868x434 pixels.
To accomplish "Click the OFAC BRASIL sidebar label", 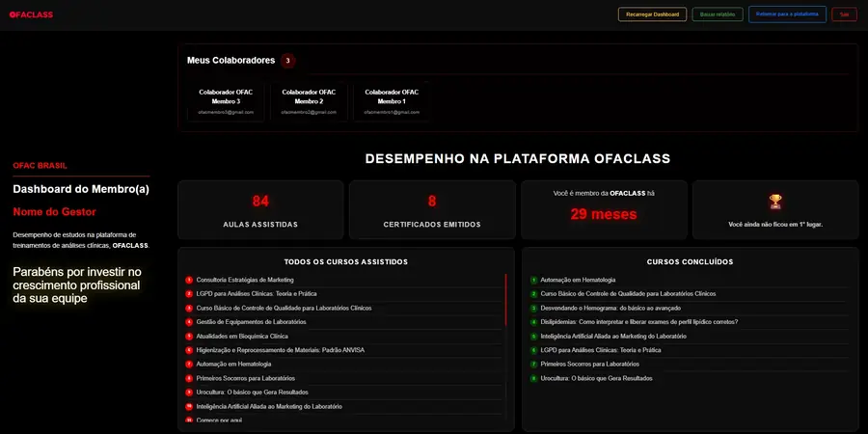I will click(x=40, y=166).
